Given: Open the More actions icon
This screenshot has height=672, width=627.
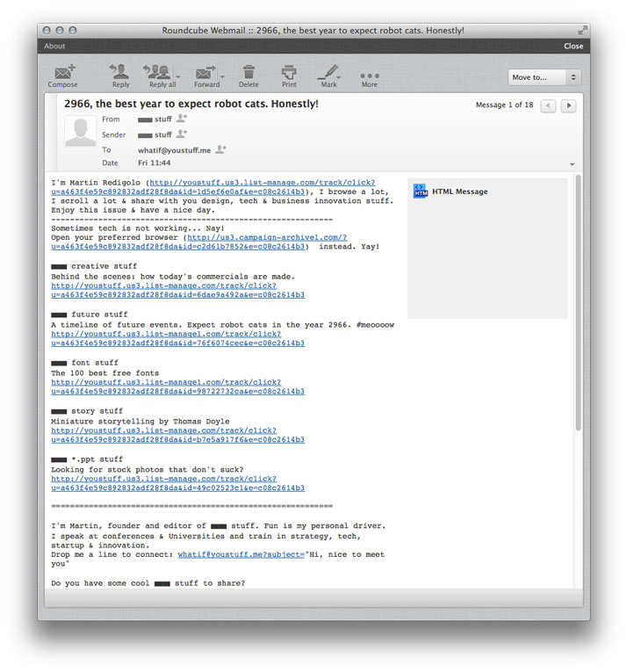Looking at the screenshot, I should point(370,79).
